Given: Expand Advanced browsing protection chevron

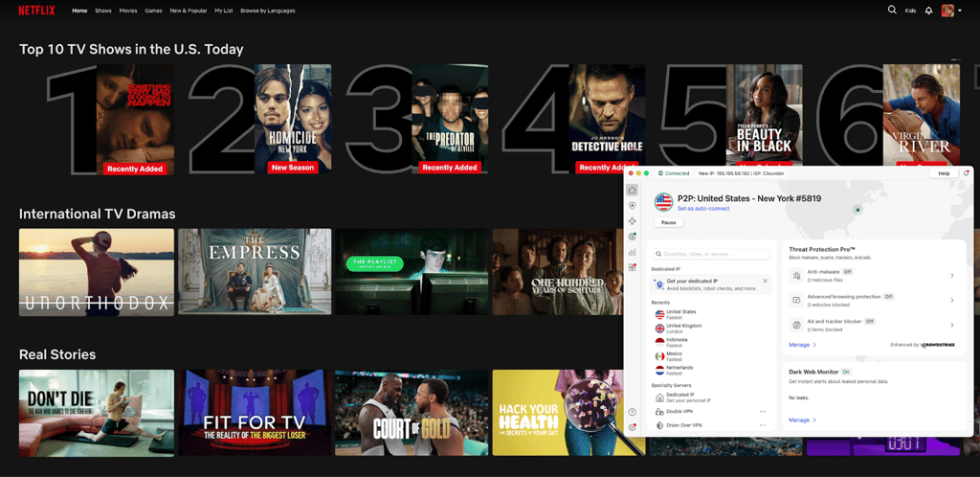Looking at the screenshot, I should click(952, 300).
